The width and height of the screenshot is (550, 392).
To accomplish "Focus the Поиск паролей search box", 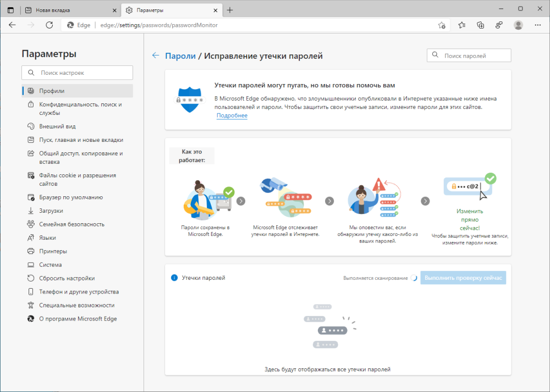I will point(469,56).
